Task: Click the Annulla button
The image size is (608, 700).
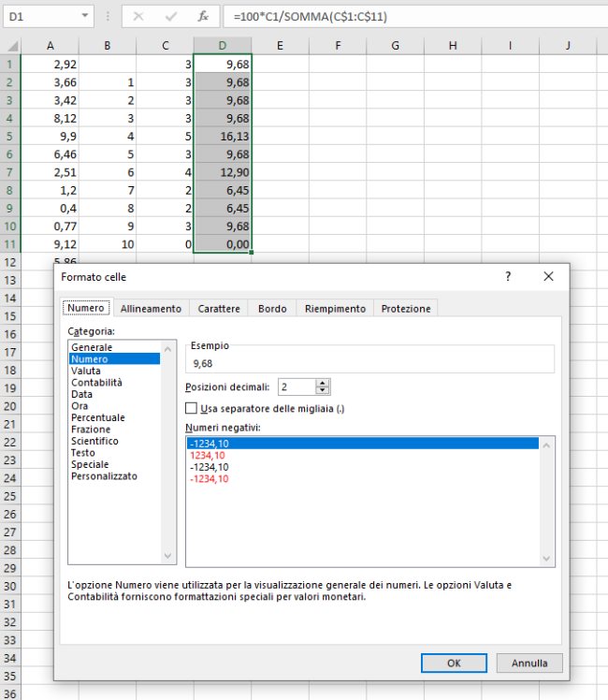Action: pos(528,663)
